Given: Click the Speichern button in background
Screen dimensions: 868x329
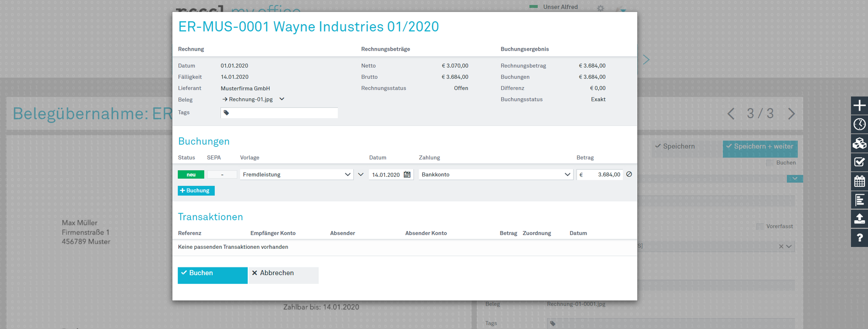Looking at the screenshot, I should point(687,148).
